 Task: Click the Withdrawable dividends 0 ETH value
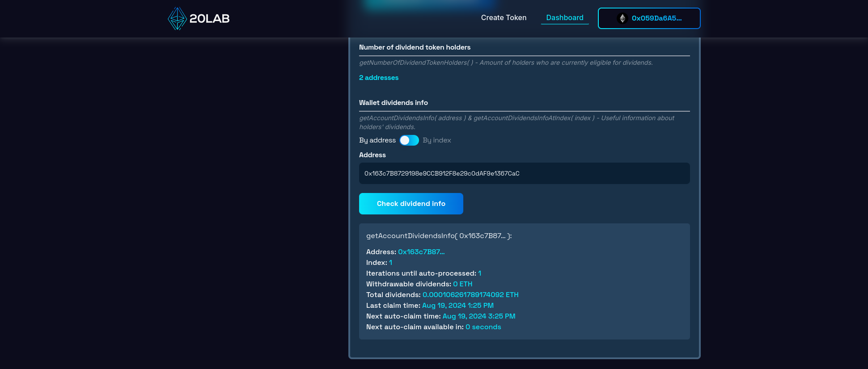[x=463, y=284]
